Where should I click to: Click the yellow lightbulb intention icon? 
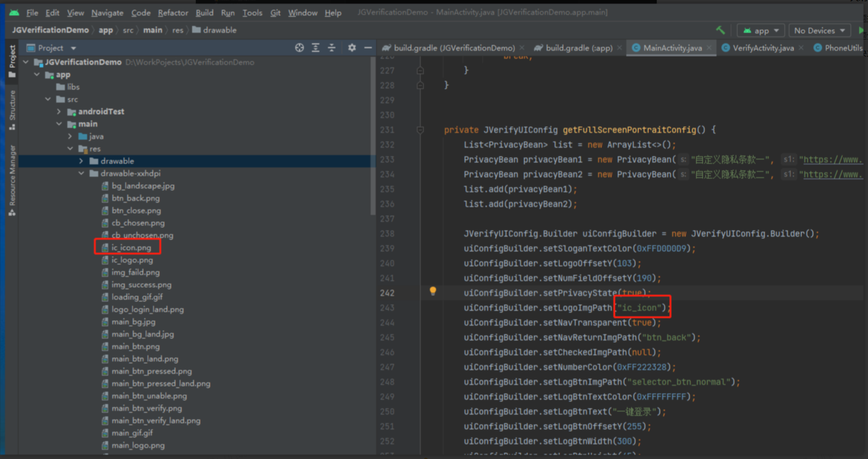click(x=432, y=292)
